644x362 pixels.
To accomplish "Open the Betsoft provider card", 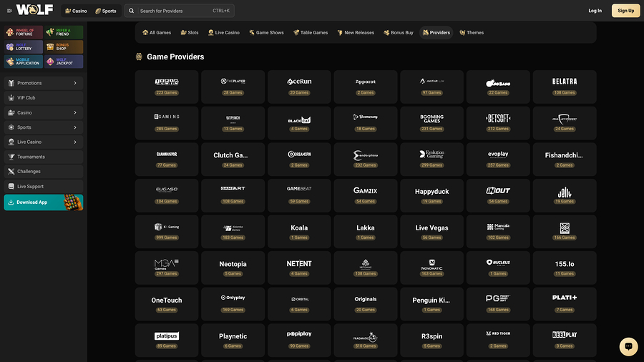I will [x=498, y=123].
